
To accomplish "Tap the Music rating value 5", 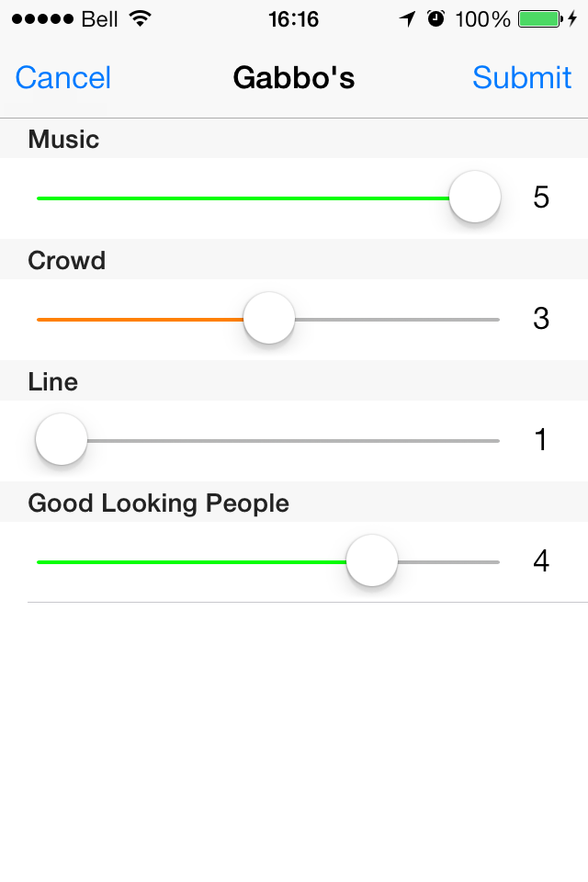I will point(541,197).
